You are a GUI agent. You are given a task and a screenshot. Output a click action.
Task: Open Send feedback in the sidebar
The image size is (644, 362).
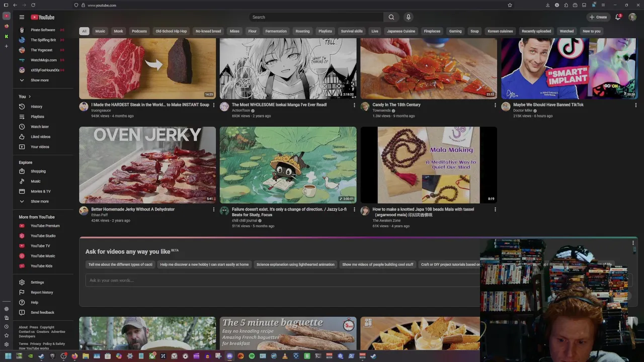click(x=42, y=313)
